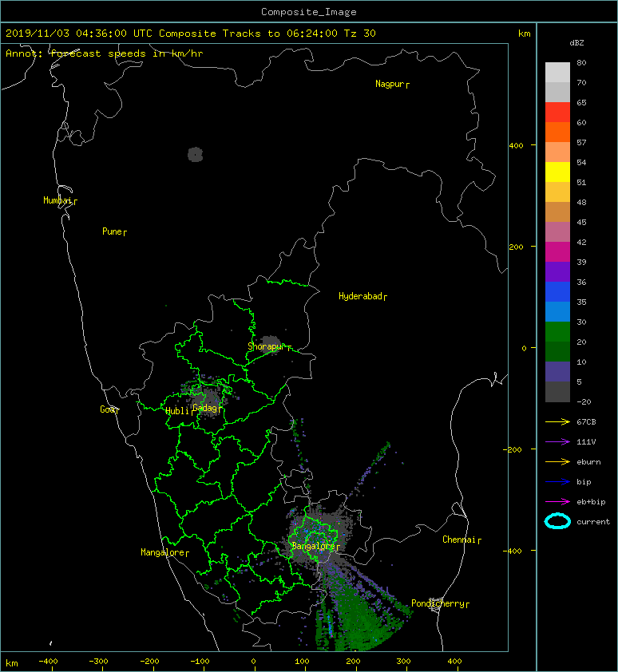This screenshot has width=618, height=672.
Task: Click the Pune city label
Action: [113, 231]
